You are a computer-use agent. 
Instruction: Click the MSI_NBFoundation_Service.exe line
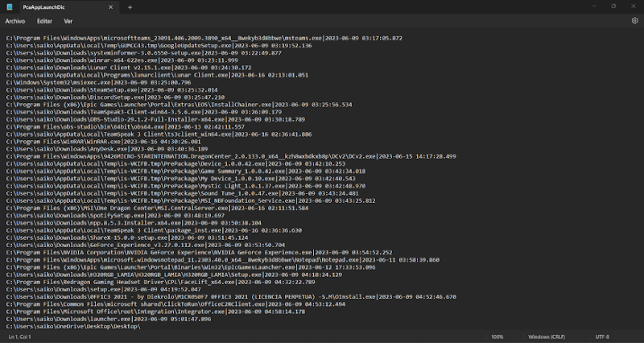(191, 200)
